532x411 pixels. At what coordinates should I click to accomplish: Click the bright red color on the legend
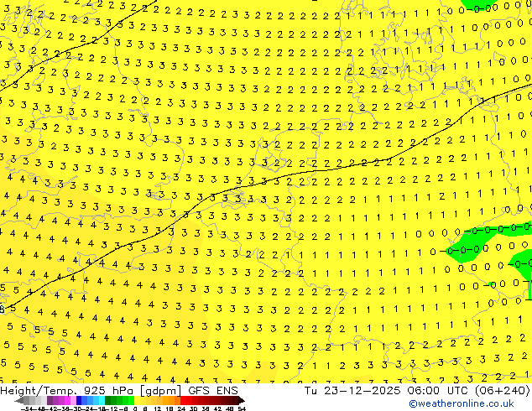(x=183, y=400)
